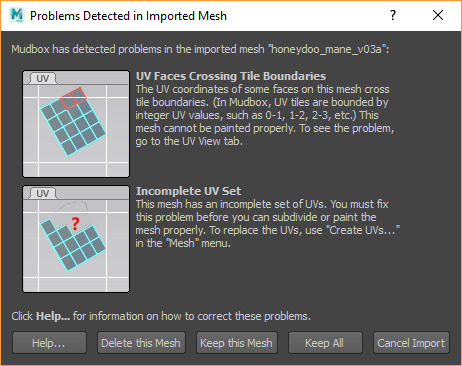Click the UV tab label in top illustration
462x366 pixels.
(x=43, y=79)
